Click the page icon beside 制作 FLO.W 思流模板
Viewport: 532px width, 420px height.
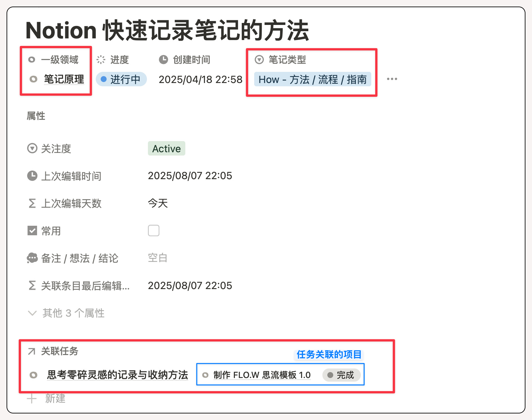(205, 375)
